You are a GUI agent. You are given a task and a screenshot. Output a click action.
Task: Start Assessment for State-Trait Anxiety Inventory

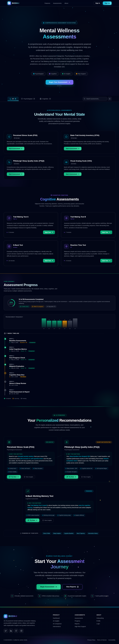73,148
